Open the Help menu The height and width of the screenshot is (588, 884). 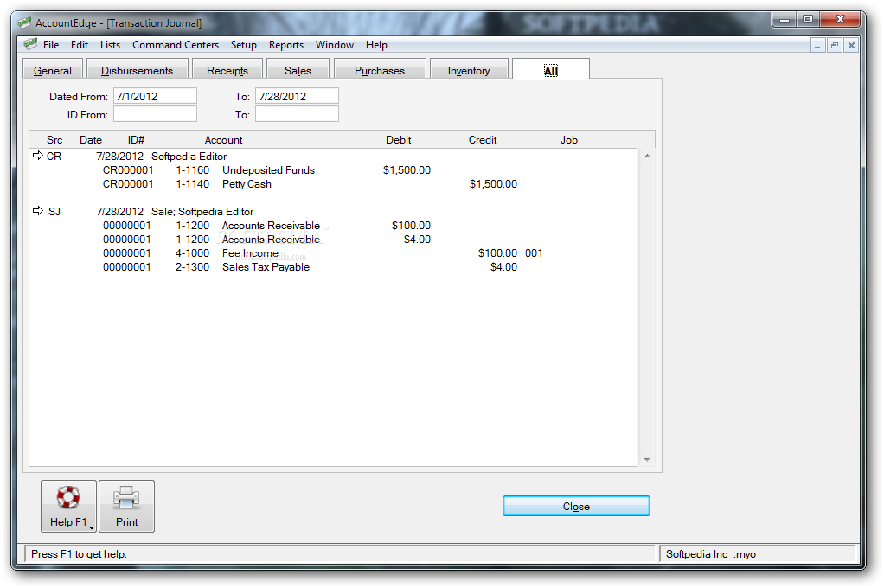[376, 45]
